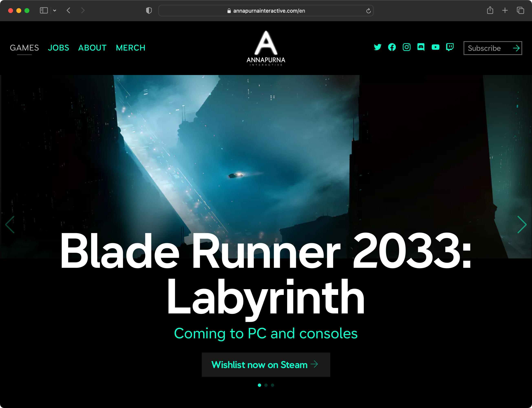This screenshot has width=532, height=408.
Task: Join via the Discord icon
Action: 421,47
